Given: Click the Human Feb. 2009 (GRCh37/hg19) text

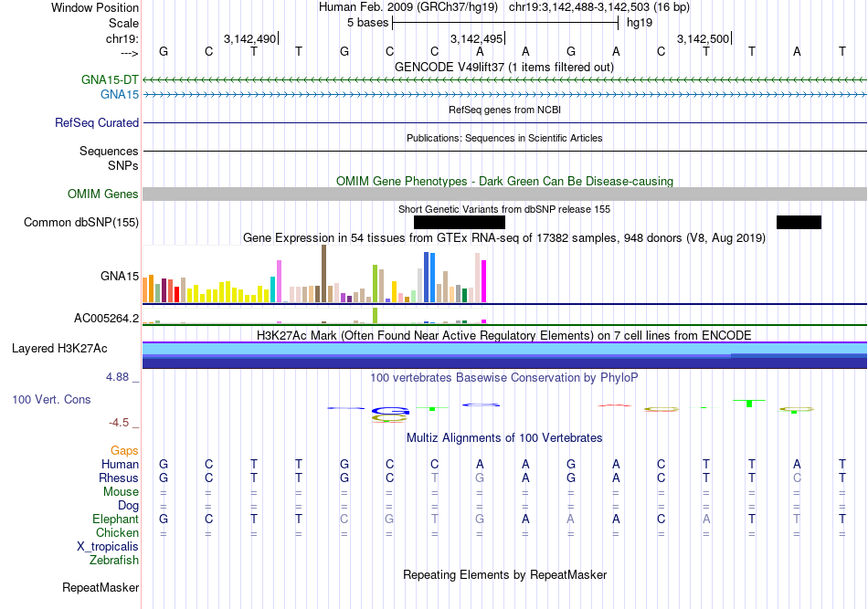Looking at the screenshot, I should click(x=408, y=7).
